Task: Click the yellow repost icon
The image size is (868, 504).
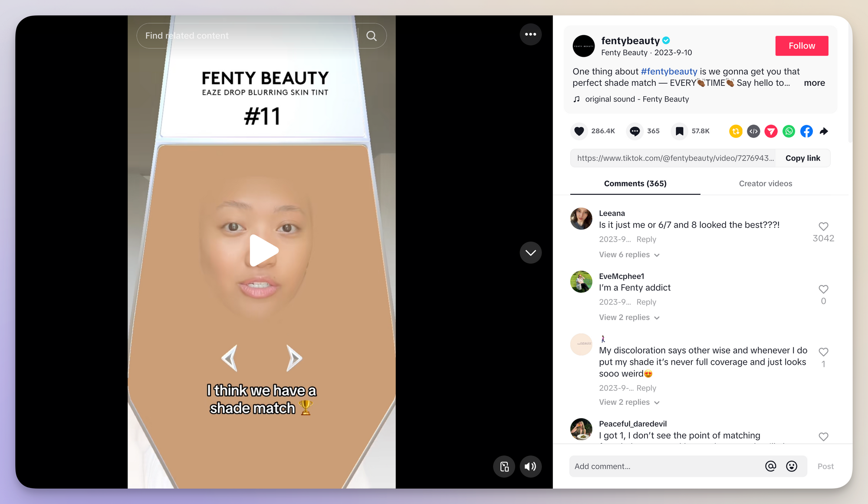Action: click(x=736, y=131)
